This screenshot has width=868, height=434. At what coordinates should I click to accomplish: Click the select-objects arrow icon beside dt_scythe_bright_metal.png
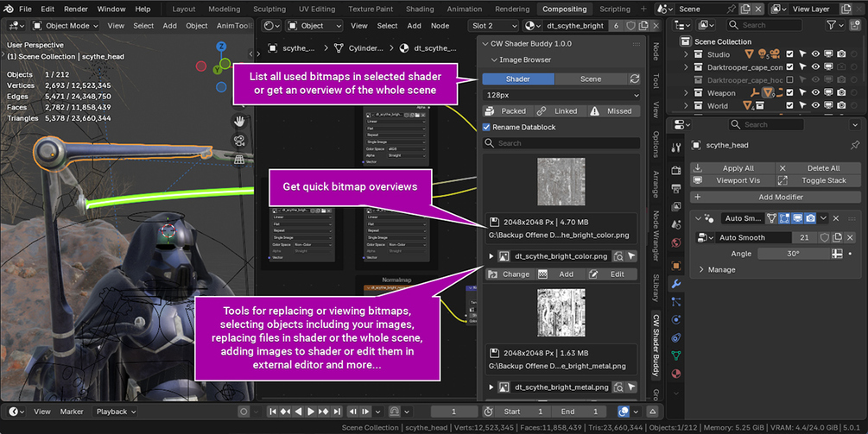(631, 387)
